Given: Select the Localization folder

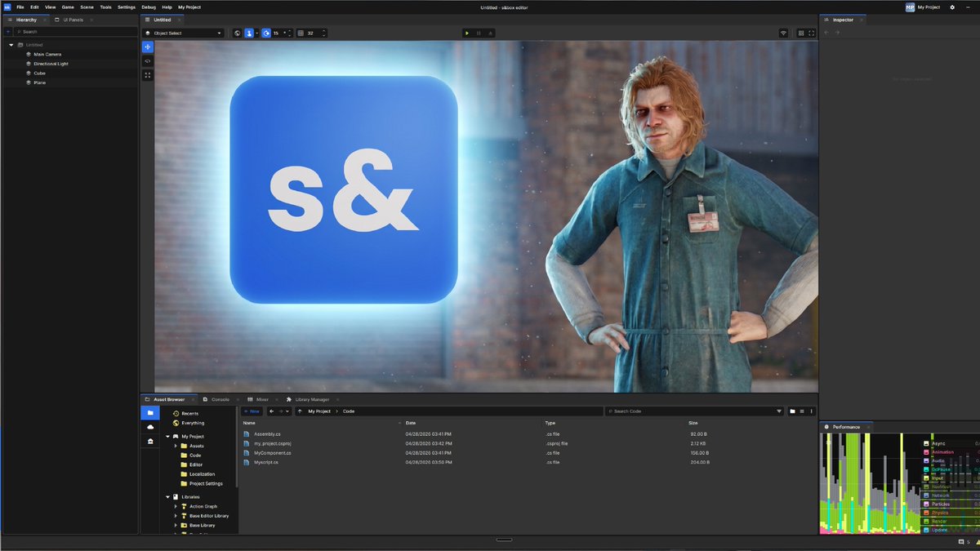Looking at the screenshot, I should pyautogui.click(x=203, y=474).
